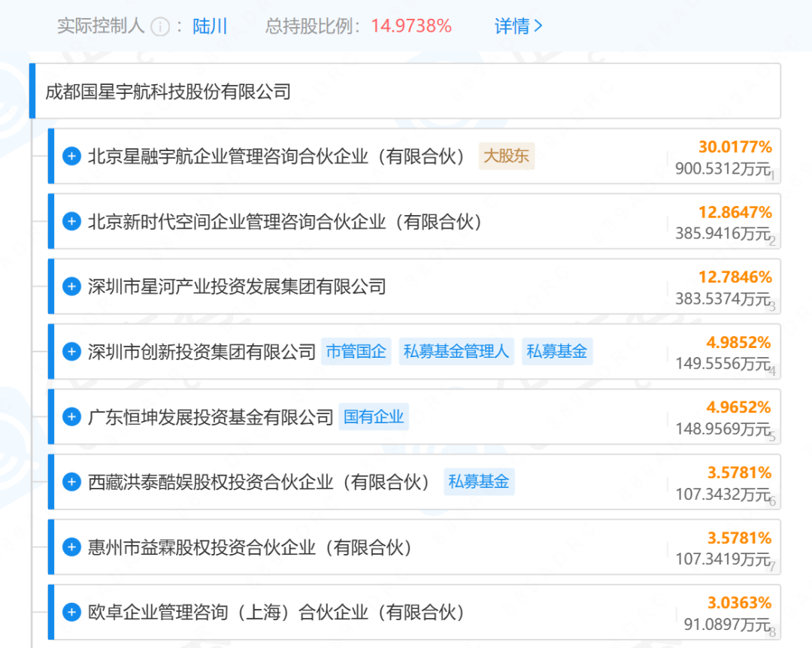Click the 国有企业 tag

pos(374,416)
